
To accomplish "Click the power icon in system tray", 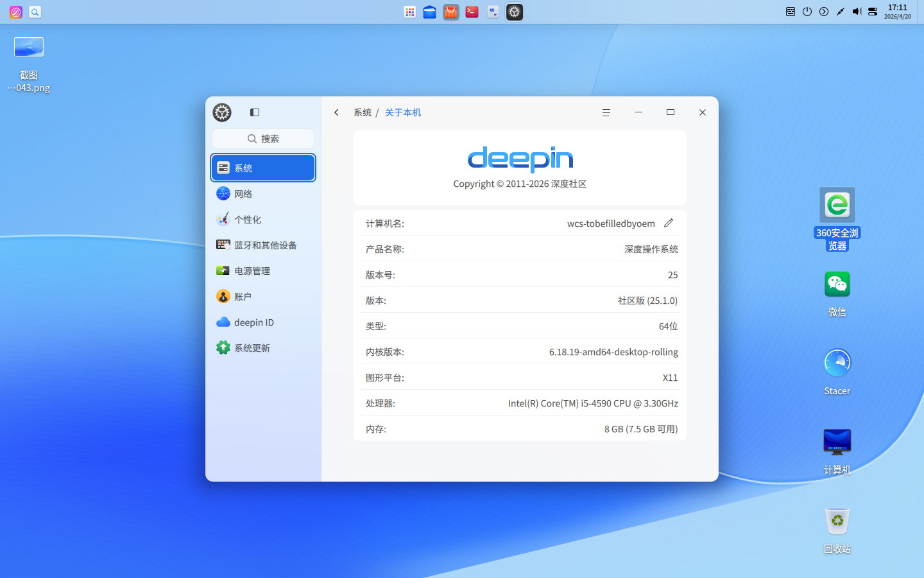I will [807, 12].
